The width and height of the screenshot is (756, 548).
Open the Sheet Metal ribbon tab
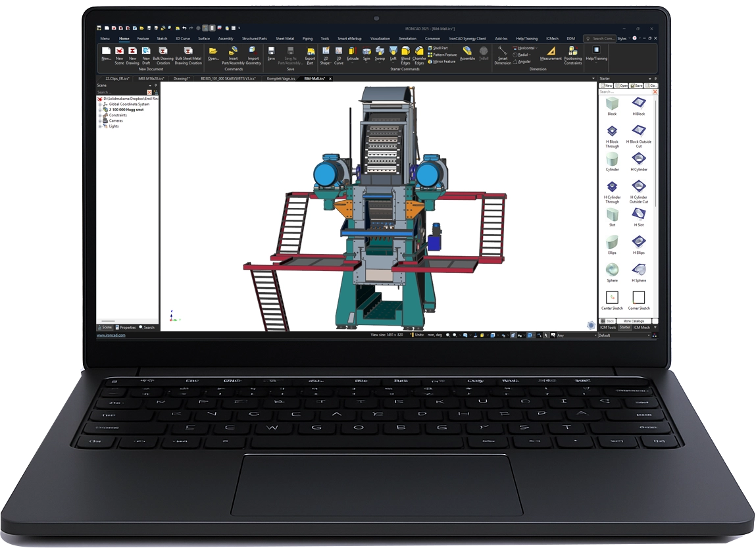285,39
